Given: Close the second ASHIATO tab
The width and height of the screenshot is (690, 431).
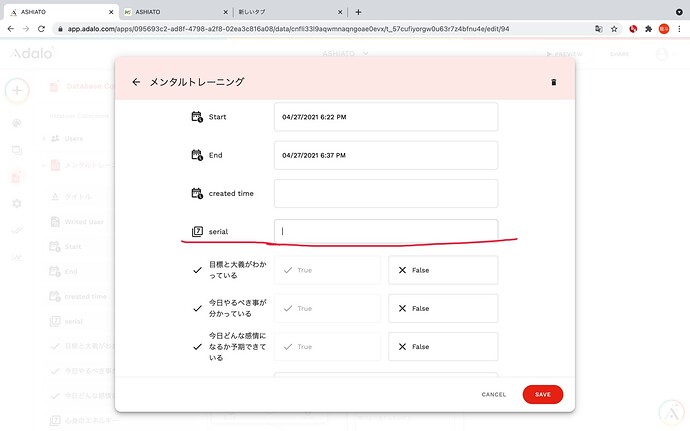Looking at the screenshot, I should click(x=226, y=12).
